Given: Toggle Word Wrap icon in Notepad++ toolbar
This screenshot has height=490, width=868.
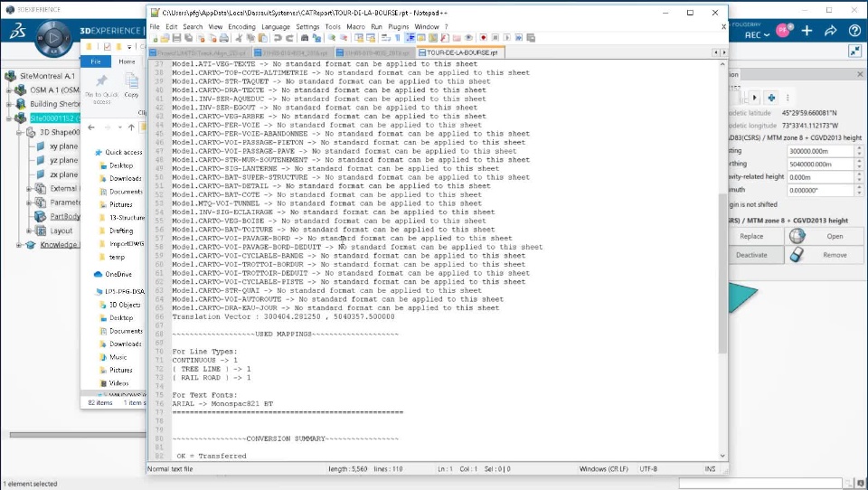Looking at the screenshot, I should 386,38.
